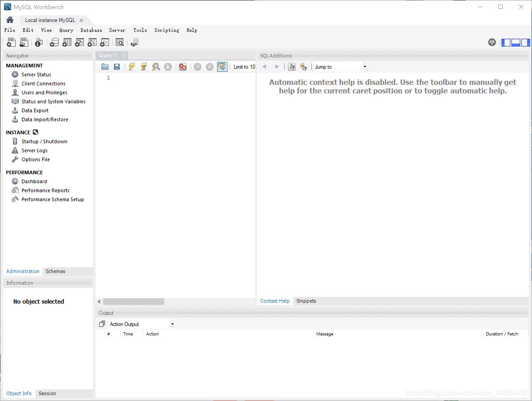The width and height of the screenshot is (532, 401).
Task: Switch to the Snippets tab
Action: 306,301
